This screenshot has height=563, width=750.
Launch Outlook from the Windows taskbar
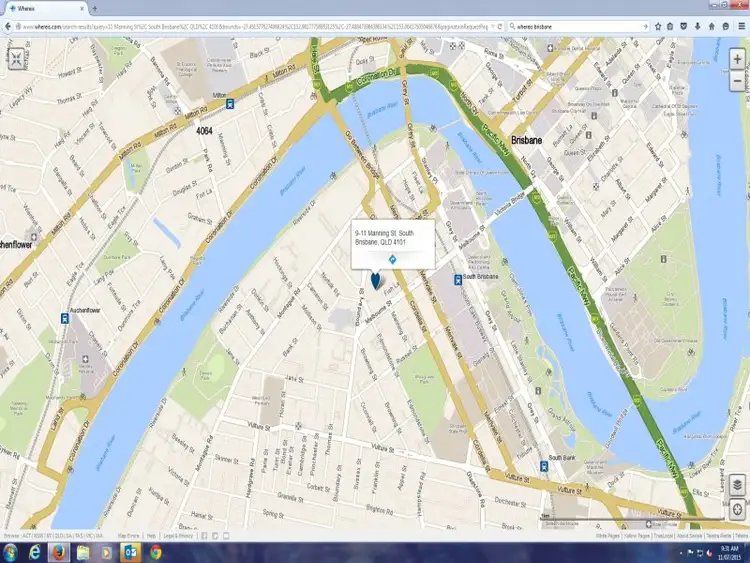click(x=131, y=552)
